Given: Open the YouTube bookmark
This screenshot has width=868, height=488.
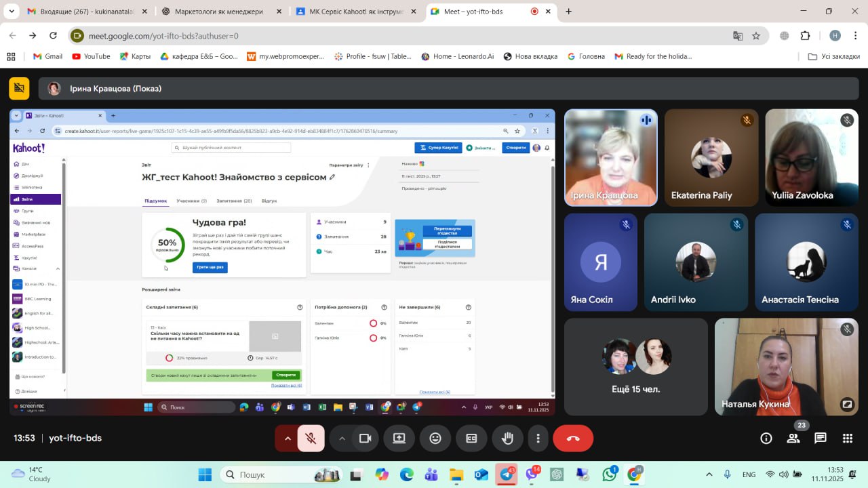Looking at the screenshot, I should (91, 56).
